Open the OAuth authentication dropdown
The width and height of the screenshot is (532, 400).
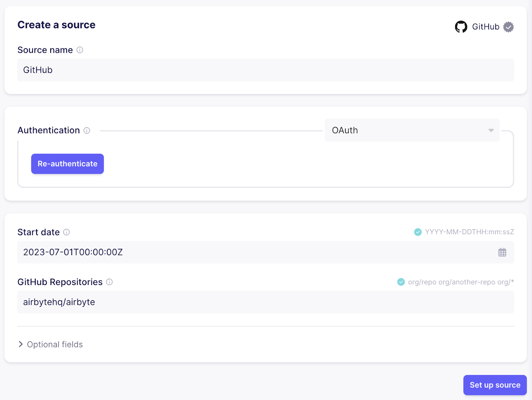coord(412,130)
